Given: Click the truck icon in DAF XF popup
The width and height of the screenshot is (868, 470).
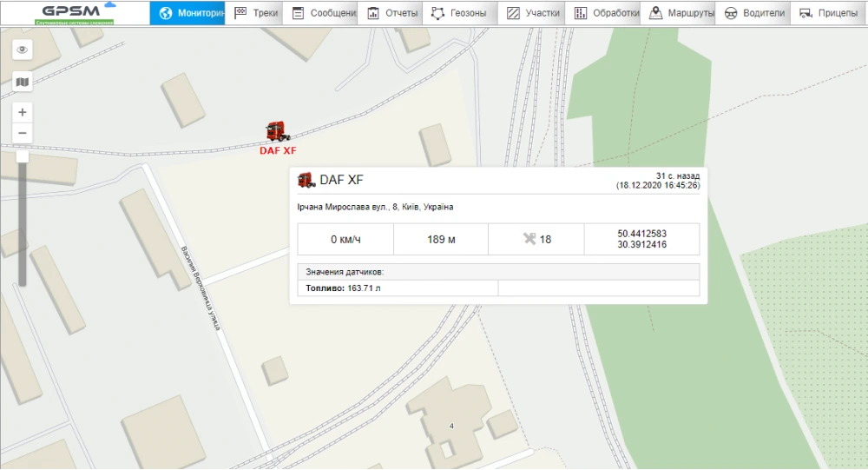Looking at the screenshot, I should (306, 181).
